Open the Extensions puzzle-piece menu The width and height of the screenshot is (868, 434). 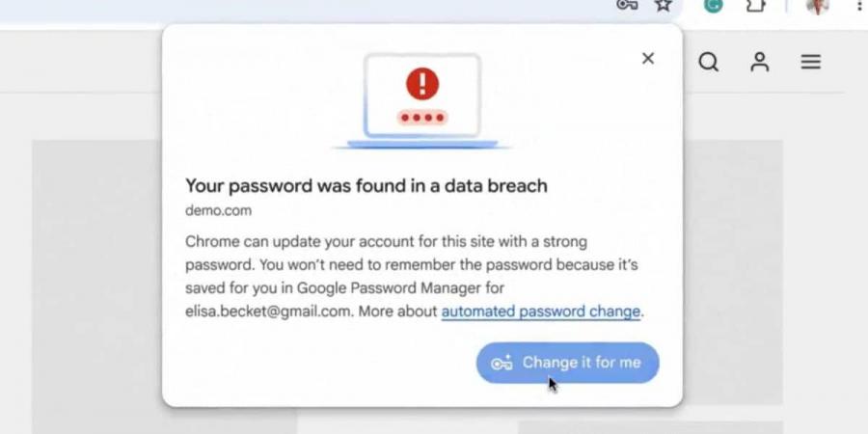pyautogui.click(x=756, y=5)
